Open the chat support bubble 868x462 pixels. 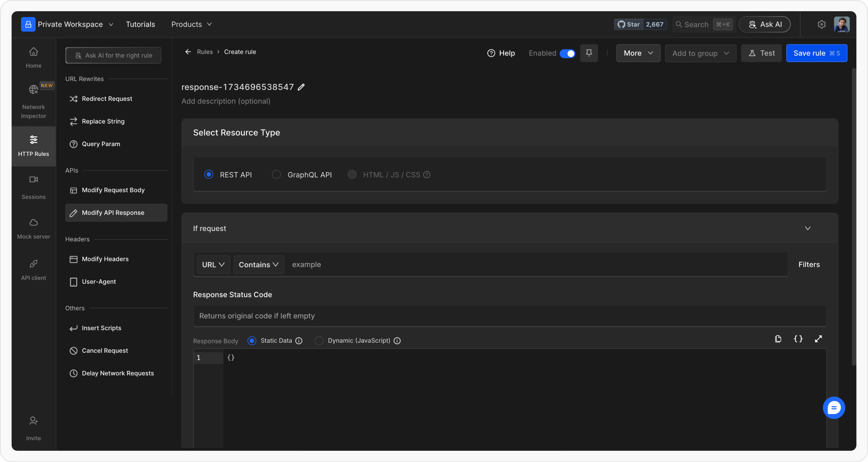click(834, 408)
